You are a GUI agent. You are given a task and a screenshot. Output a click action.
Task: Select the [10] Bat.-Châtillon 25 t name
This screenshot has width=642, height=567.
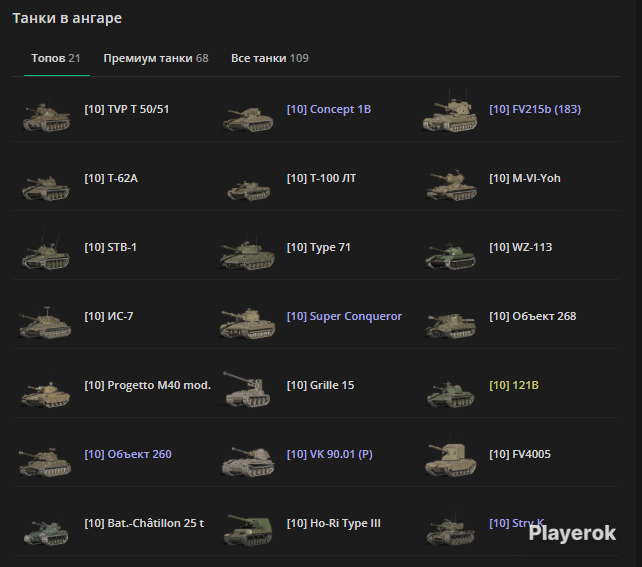pos(144,523)
